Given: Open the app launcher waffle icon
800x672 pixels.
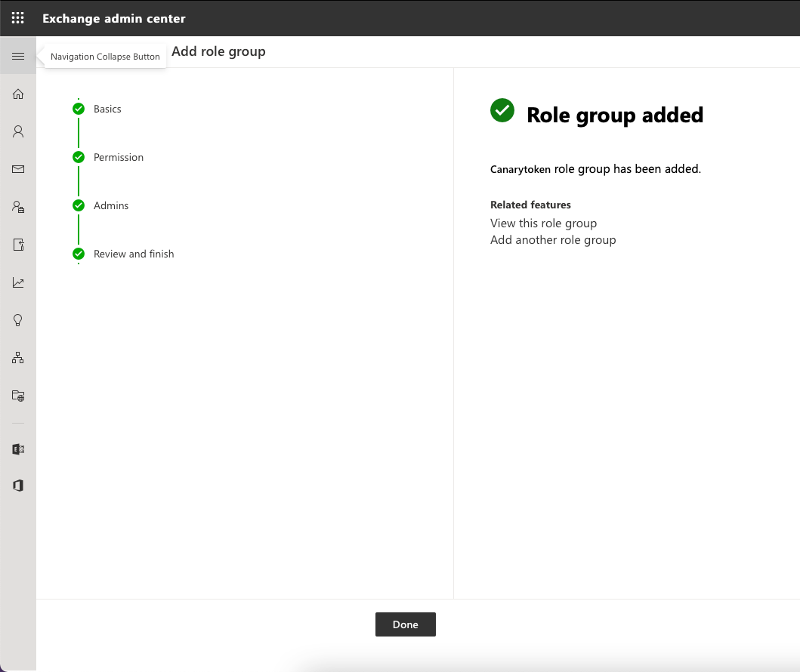Looking at the screenshot, I should click(18, 18).
